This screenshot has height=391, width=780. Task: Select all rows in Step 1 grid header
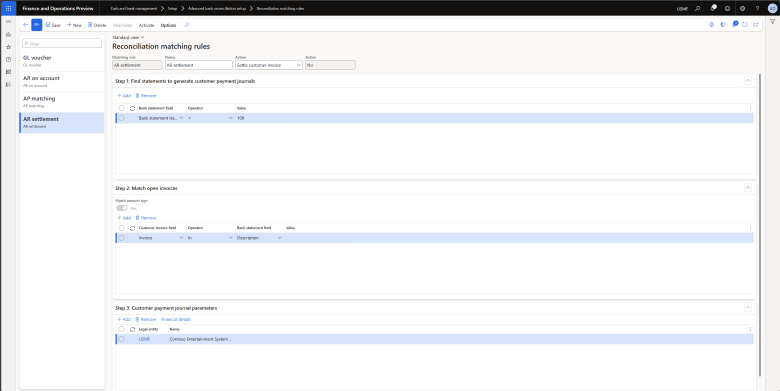[121, 108]
